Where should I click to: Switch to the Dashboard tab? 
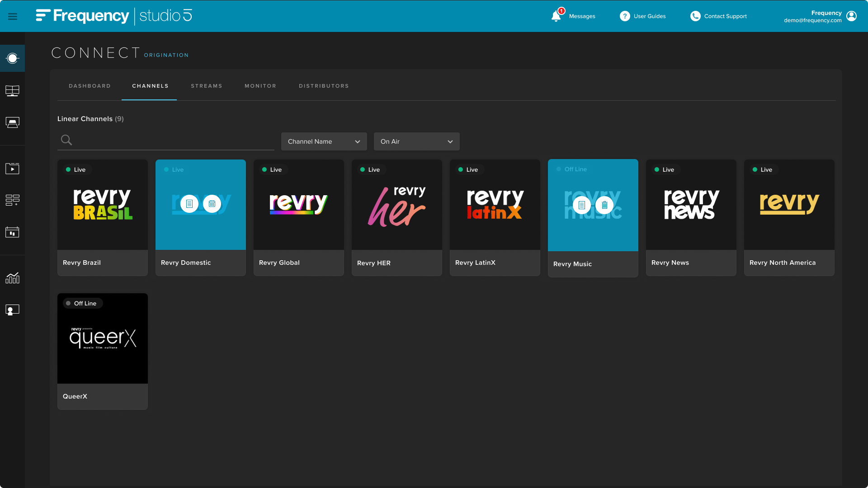[90, 86]
